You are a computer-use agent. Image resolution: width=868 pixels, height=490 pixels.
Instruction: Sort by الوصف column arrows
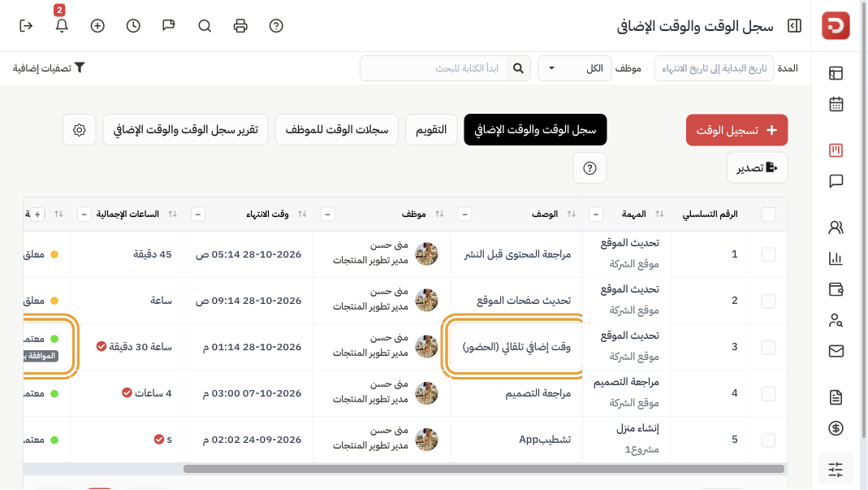pyautogui.click(x=572, y=214)
